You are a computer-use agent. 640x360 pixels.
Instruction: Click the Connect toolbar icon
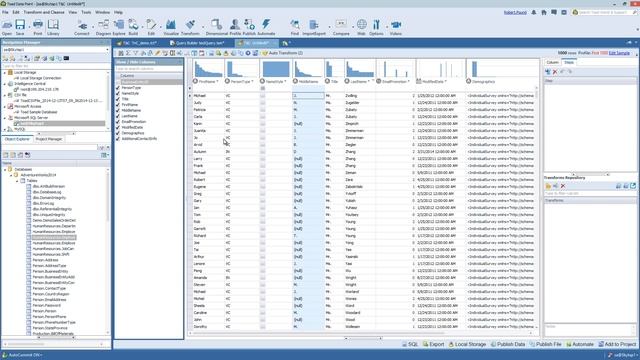(x=82, y=27)
